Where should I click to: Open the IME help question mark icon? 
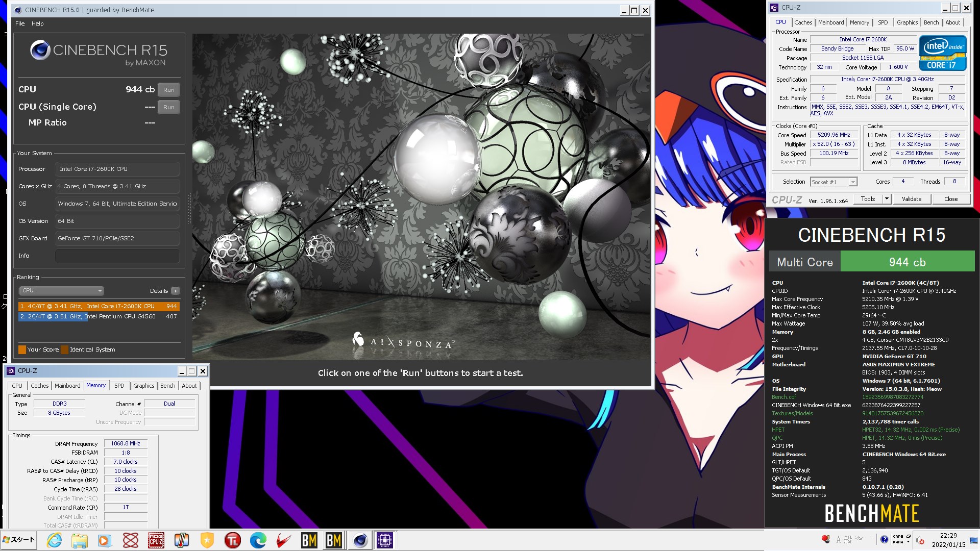click(884, 539)
